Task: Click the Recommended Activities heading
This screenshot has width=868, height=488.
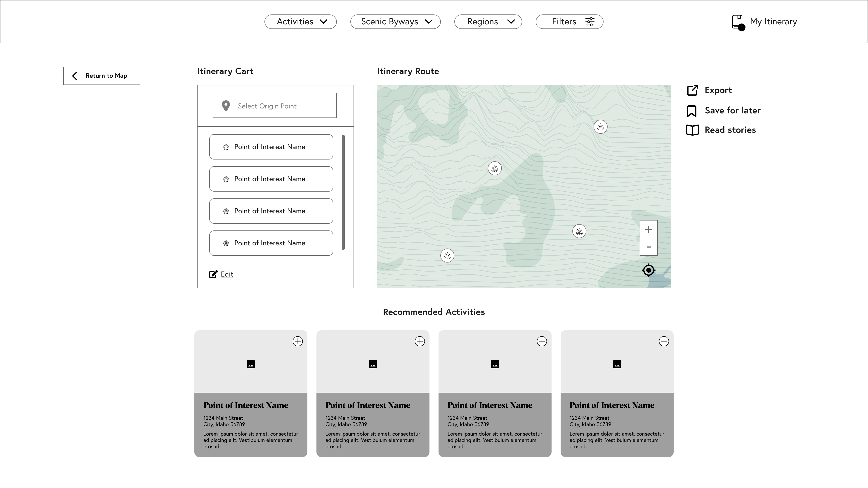Action: click(434, 312)
